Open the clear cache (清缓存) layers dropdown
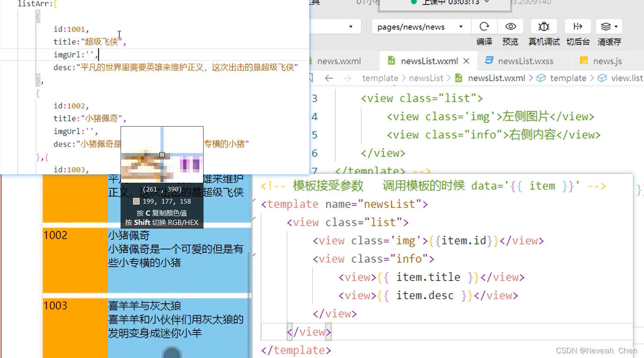Viewport: 644px width, 358px height. 609,26
